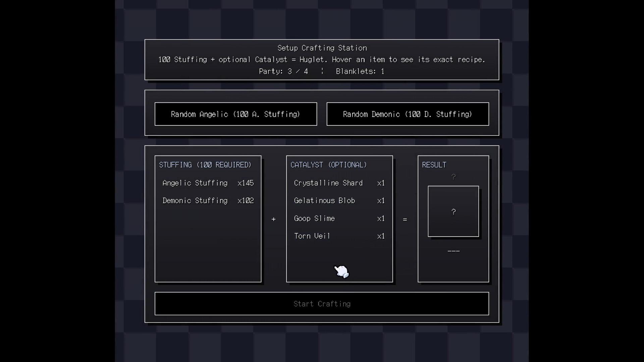Choose Random Demonic (100 D. Stuffing)
Viewport: 644px width, 362px height.
(408, 114)
